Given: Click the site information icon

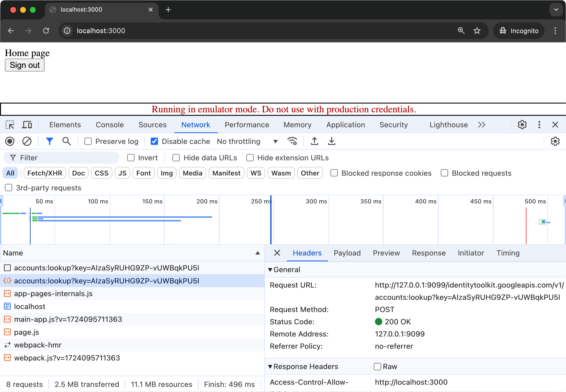Looking at the screenshot, I should point(67,31).
